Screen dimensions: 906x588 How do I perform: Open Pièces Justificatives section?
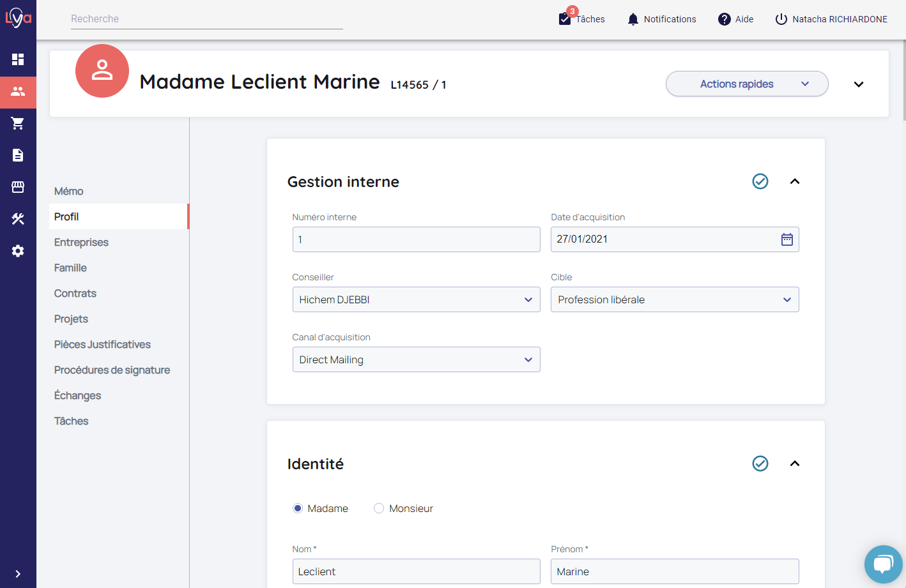[x=102, y=344]
